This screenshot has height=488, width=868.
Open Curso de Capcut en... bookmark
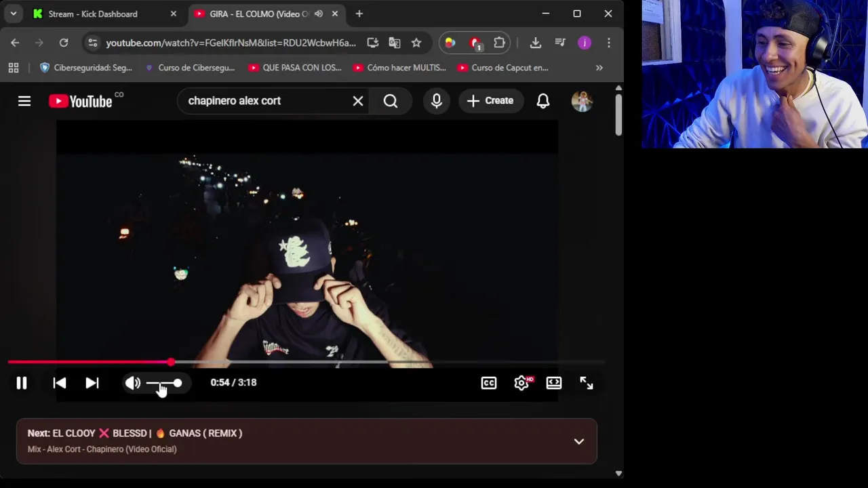tap(503, 68)
